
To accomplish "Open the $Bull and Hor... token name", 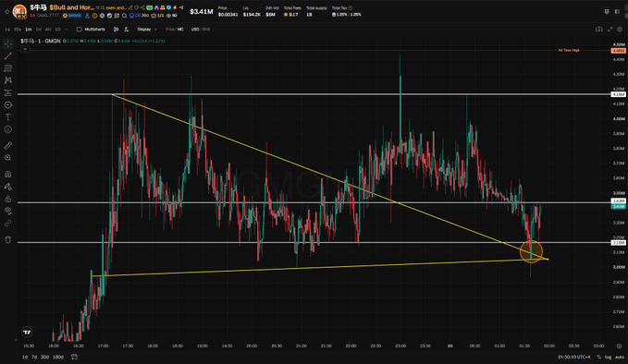I will [72, 7].
